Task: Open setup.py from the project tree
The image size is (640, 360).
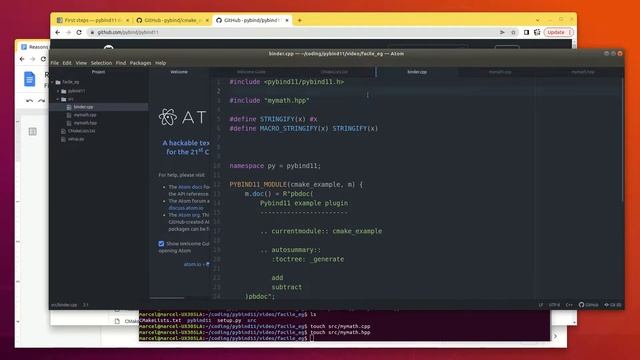Action: (x=76, y=139)
